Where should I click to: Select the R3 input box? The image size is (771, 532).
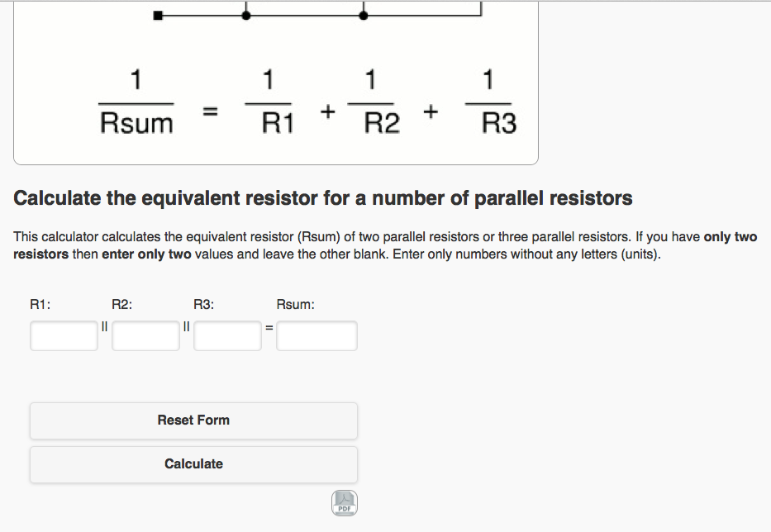pyautogui.click(x=227, y=336)
